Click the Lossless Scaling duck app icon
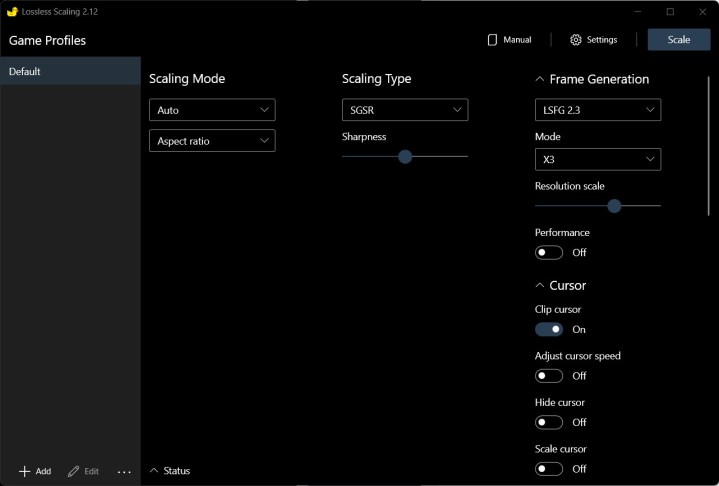Image resolution: width=719 pixels, height=486 pixels. tap(12, 12)
